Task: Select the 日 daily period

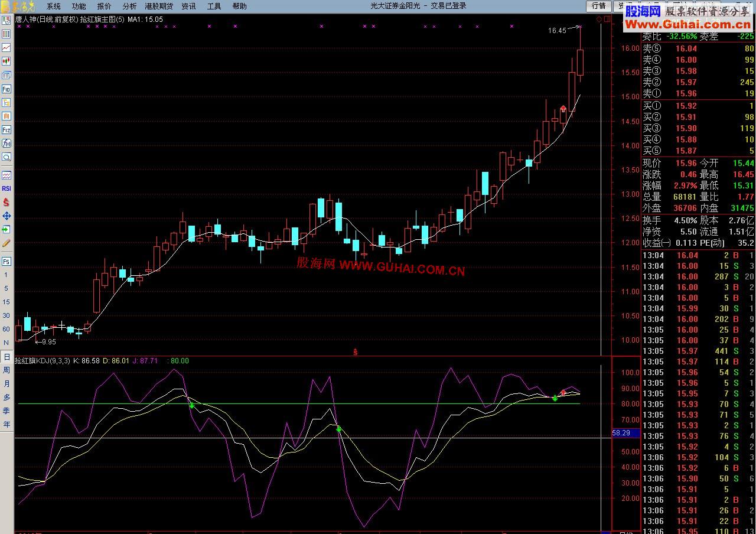Action: pyautogui.click(x=6, y=357)
